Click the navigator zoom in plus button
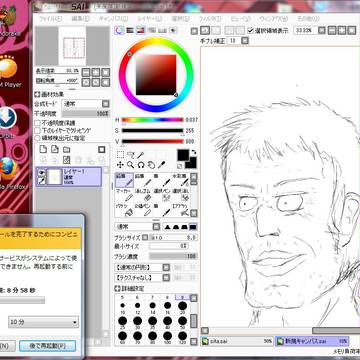The image size is (360, 360). [96, 72]
